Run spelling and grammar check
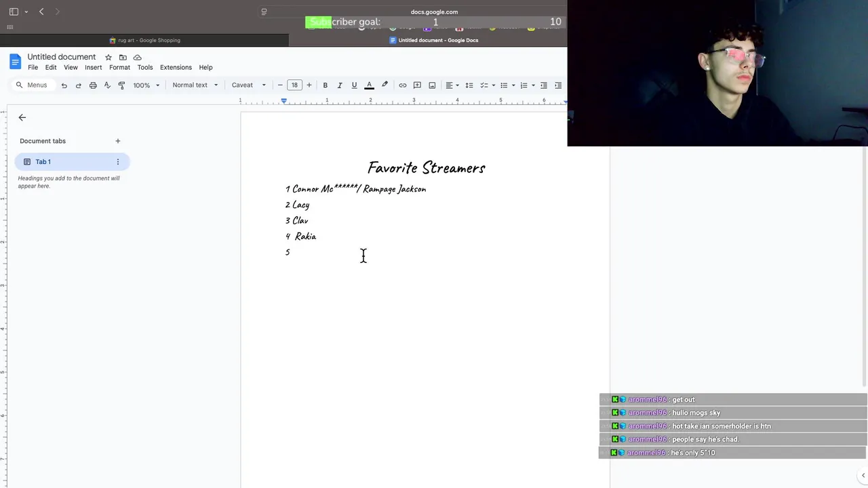868x488 pixels. tap(107, 85)
